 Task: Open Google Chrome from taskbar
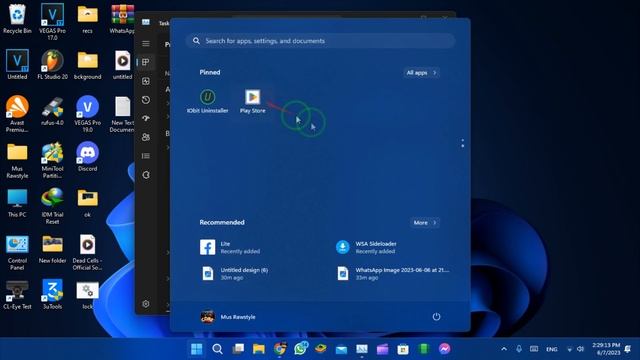(x=280, y=349)
